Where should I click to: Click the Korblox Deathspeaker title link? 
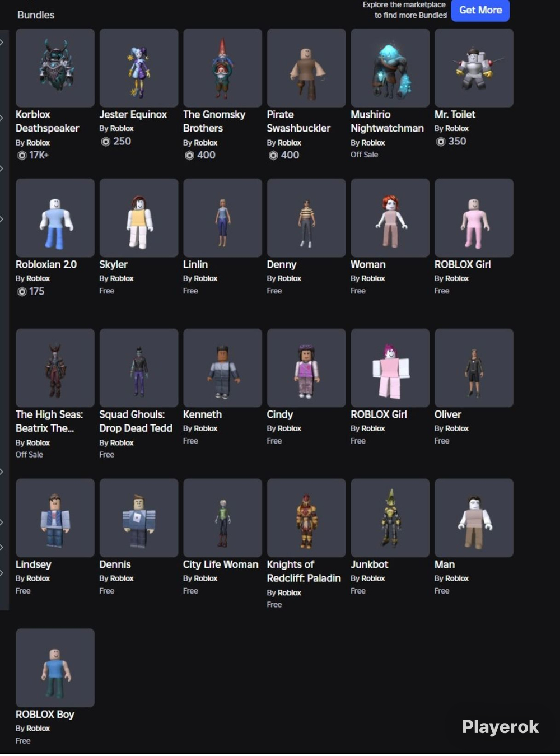(47, 121)
